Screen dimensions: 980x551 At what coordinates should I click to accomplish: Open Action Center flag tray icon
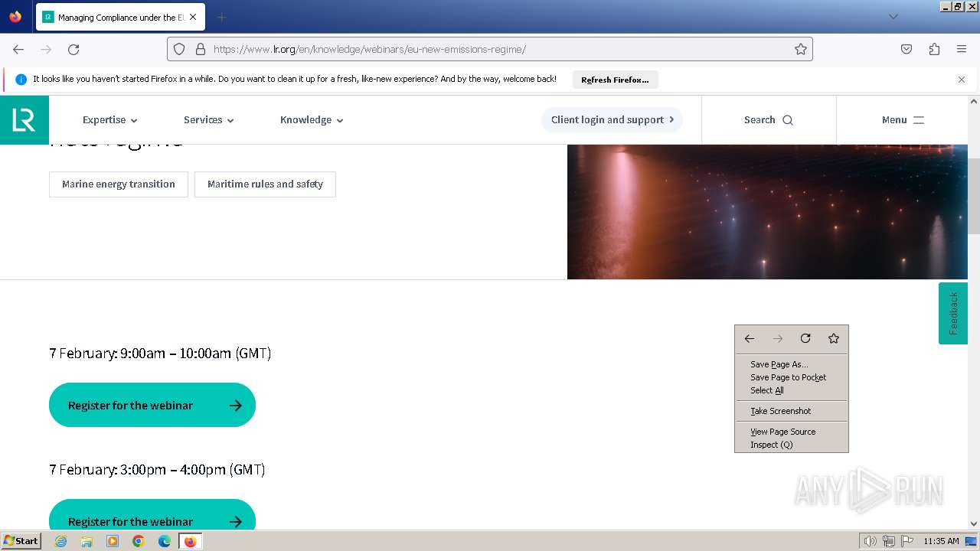[907, 541]
